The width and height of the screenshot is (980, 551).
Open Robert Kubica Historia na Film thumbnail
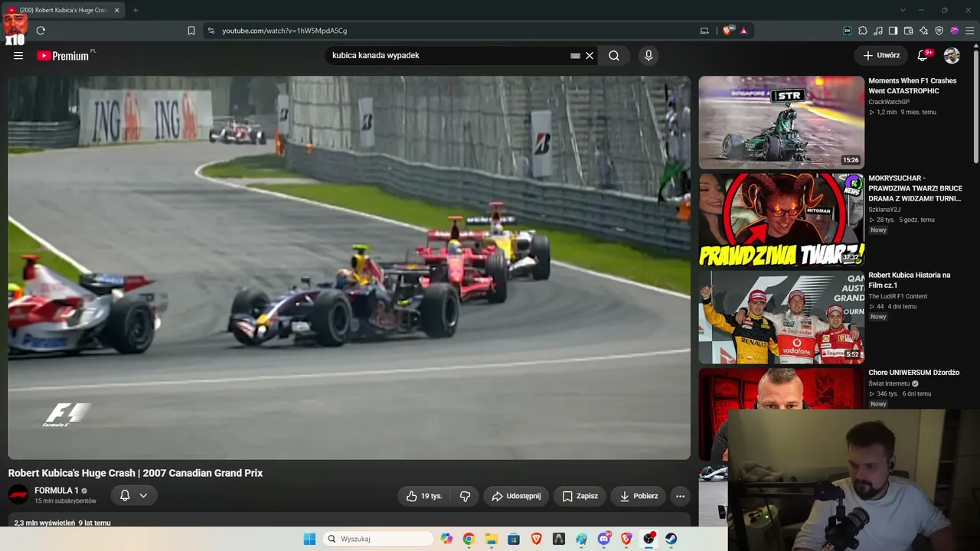click(781, 317)
